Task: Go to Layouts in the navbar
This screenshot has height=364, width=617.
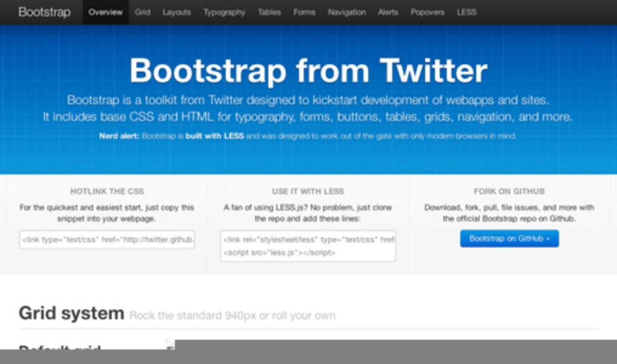Action: pos(177,12)
